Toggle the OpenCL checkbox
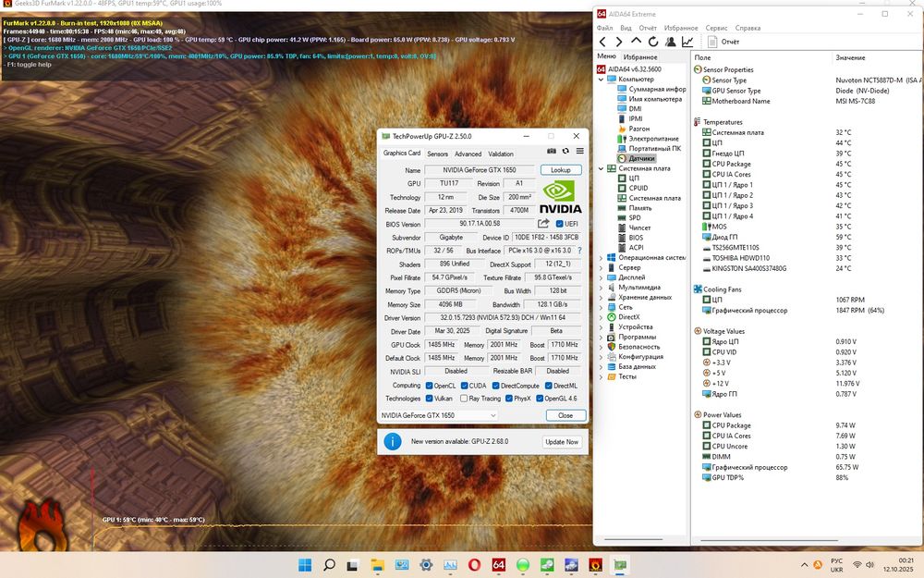The image size is (924, 578). (429, 386)
